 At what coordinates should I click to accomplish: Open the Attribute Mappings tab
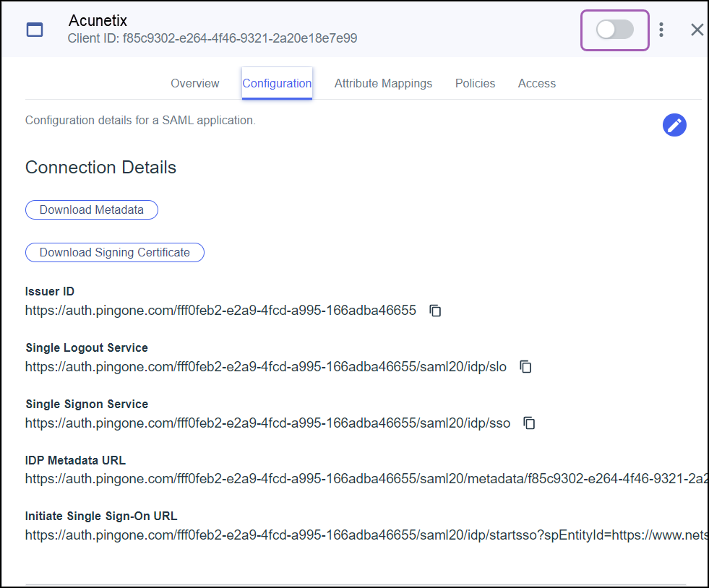[x=383, y=83]
